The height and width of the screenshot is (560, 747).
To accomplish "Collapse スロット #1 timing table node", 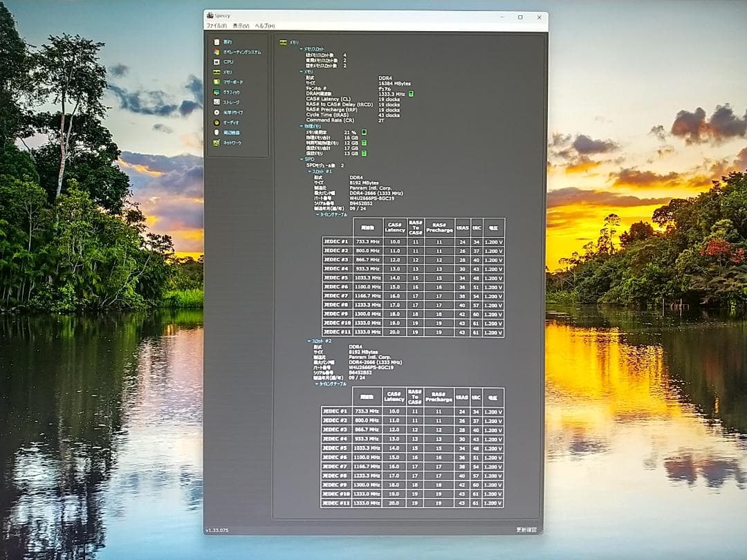I will point(317,214).
